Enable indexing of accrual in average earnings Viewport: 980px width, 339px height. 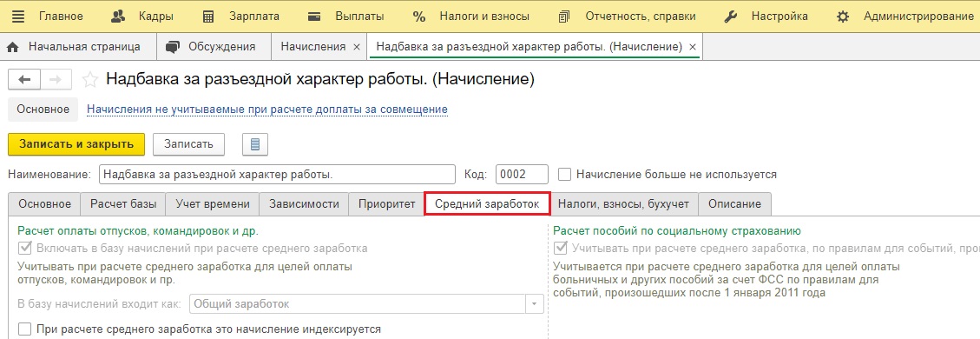[x=25, y=329]
